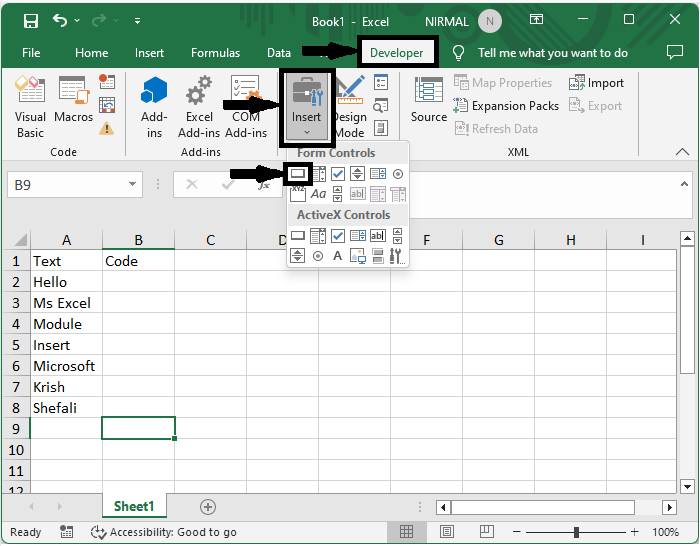Select the Sheet1 worksheet tab
The height and width of the screenshot is (546, 700).
point(134,506)
